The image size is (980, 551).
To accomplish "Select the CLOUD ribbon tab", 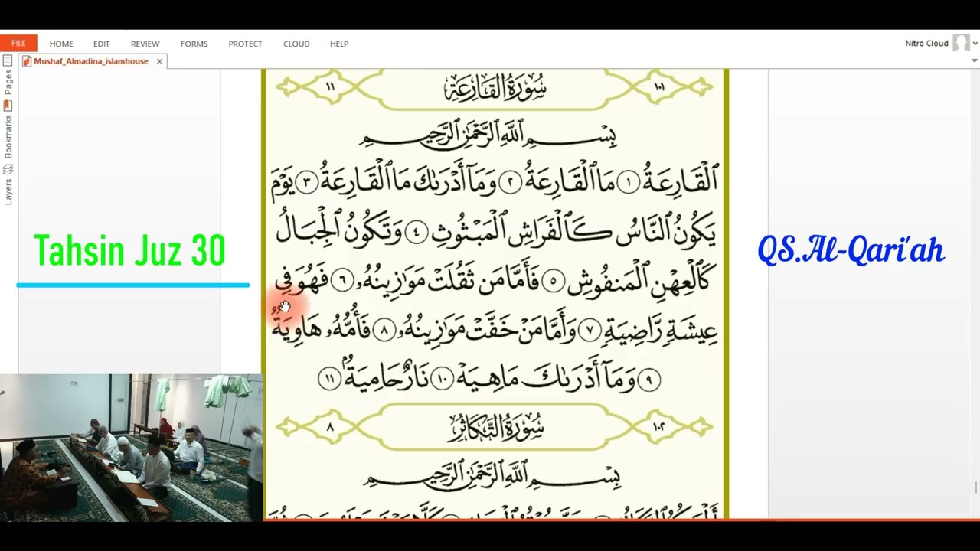I will point(296,44).
